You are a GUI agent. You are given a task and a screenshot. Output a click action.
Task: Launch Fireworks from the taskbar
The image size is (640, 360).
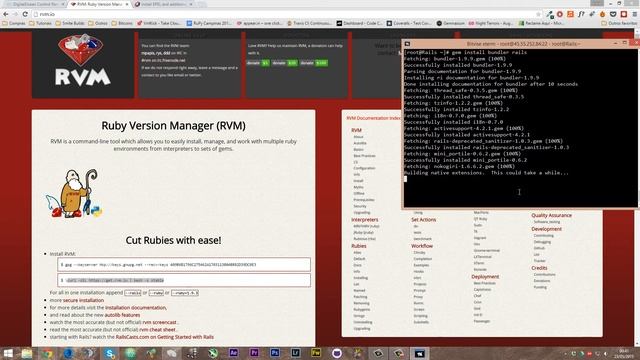[x=316, y=353]
